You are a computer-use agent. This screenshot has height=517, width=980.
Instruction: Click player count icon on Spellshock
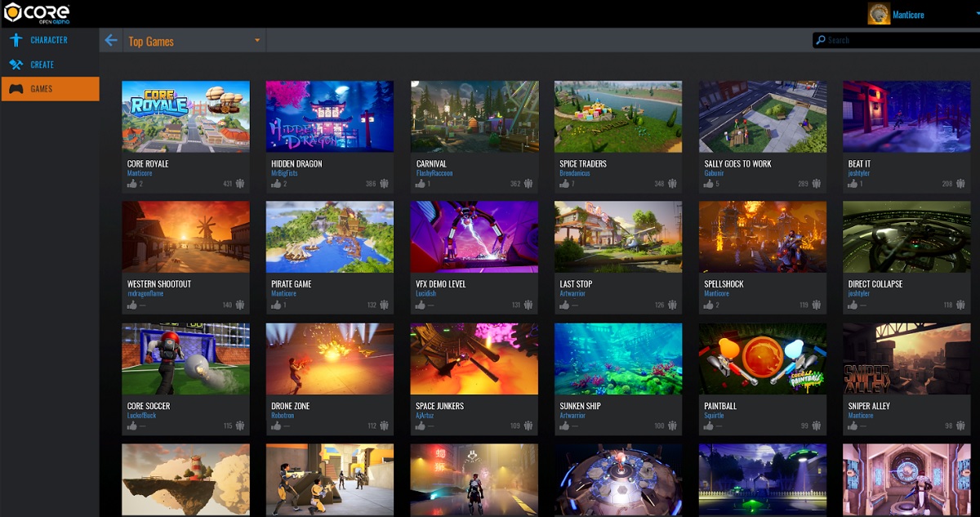(817, 305)
